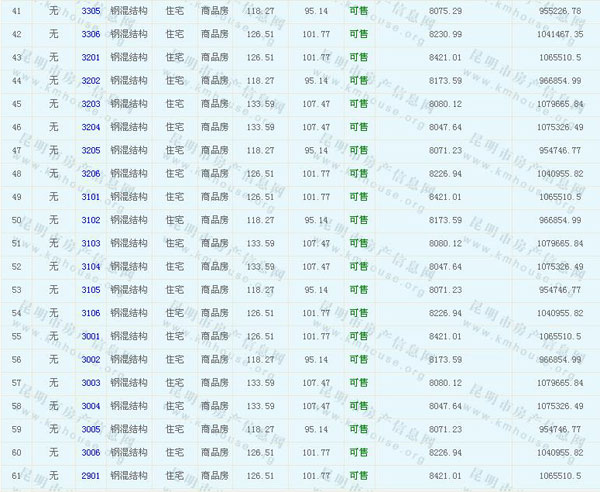Image resolution: width=600 pixels, height=492 pixels.
Task: Open room 3001 link
Action: pyautogui.click(x=90, y=336)
